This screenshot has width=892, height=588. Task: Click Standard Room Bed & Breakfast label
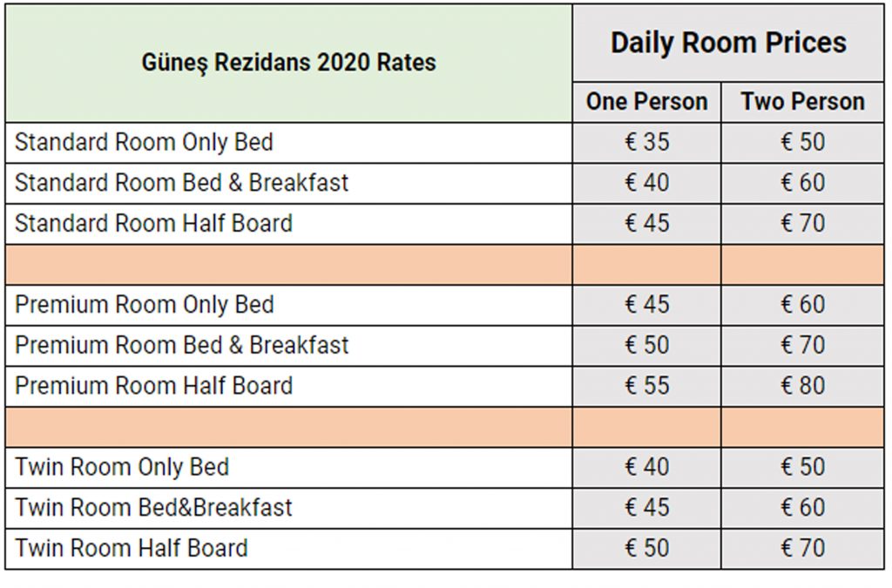click(181, 183)
